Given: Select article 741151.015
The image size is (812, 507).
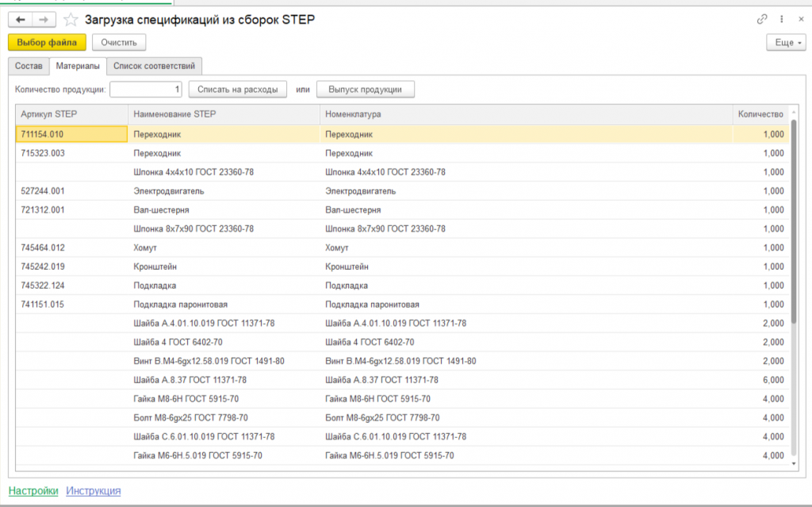Looking at the screenshot, I should (71, 305).
